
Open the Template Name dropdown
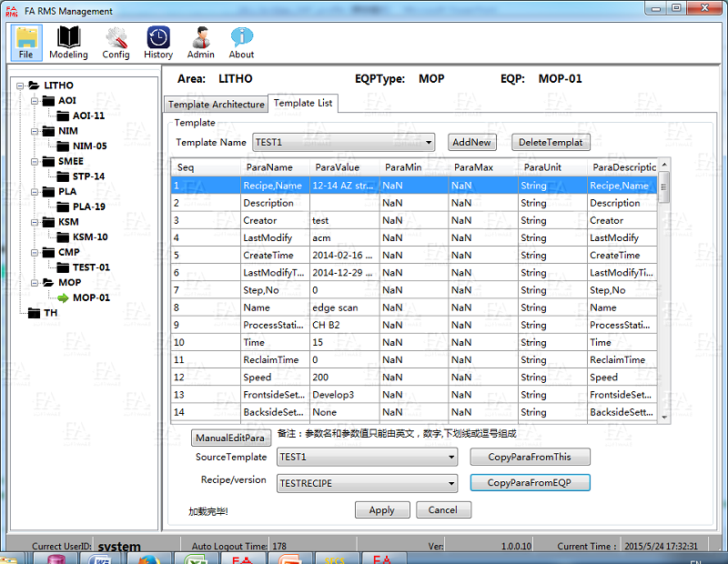tap(429, 142)
